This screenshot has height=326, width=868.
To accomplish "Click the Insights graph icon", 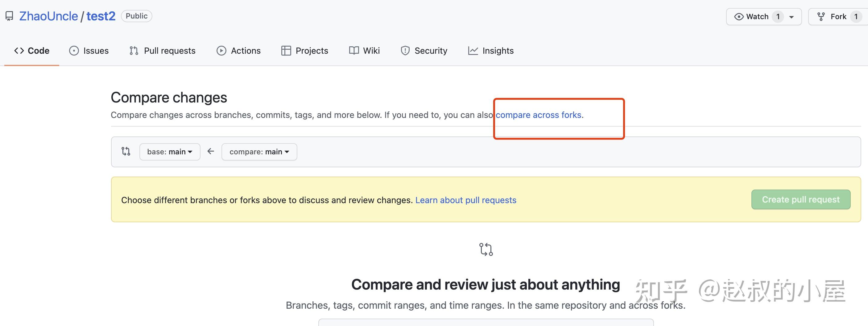I will [x=473, y=51].
